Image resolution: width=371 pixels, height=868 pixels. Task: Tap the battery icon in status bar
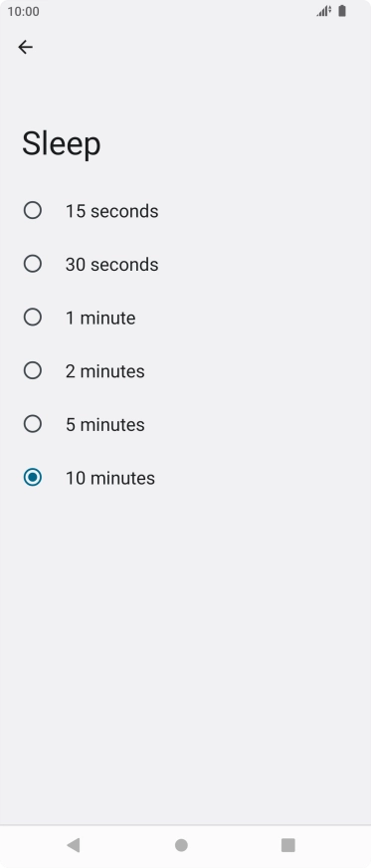[342, 11]
